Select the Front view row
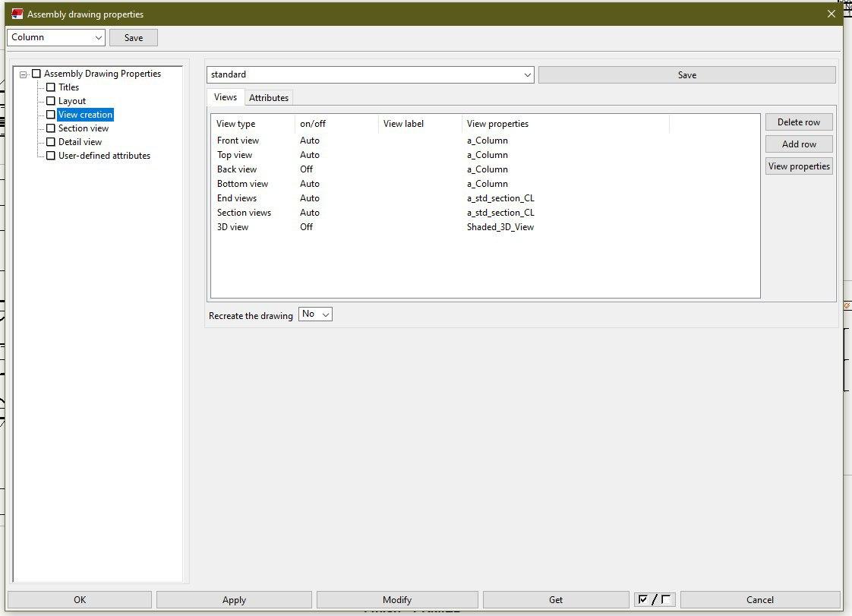The image size is (852, 616). (x=238, y=141)
